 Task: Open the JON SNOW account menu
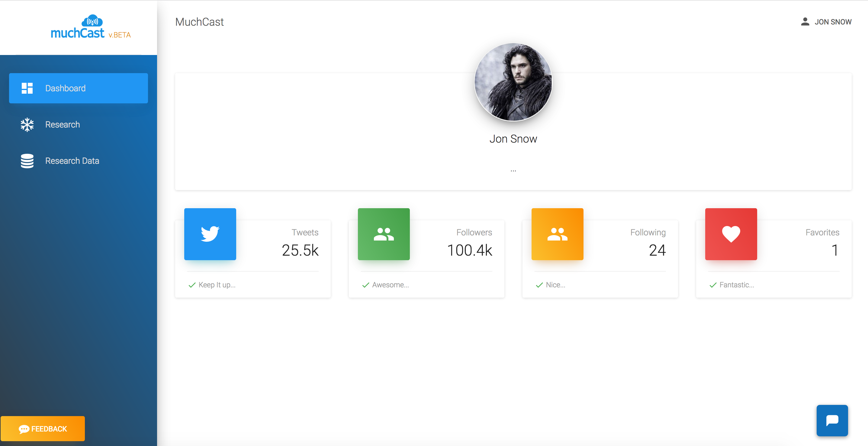pyautogui.click(x=832, y=22)
